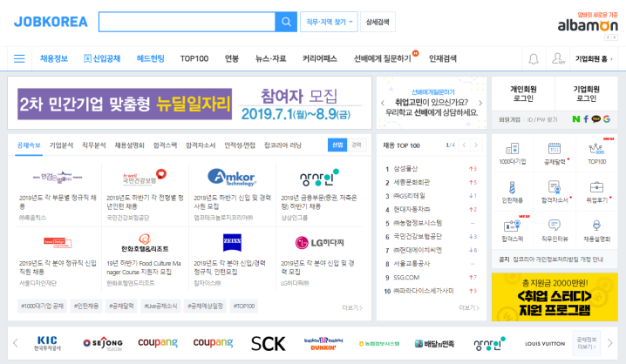Open the 신입공채 menu

click(102, 58)
